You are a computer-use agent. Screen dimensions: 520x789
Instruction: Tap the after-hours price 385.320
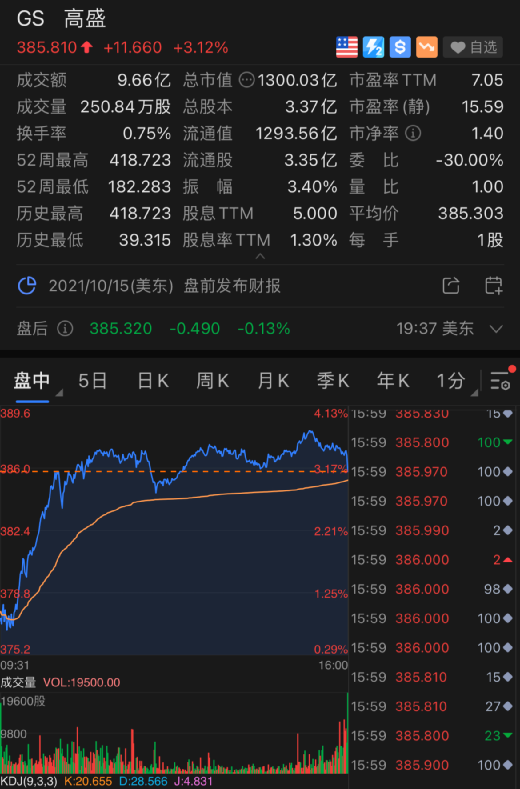pyautogui.click(x=121, y=329)
